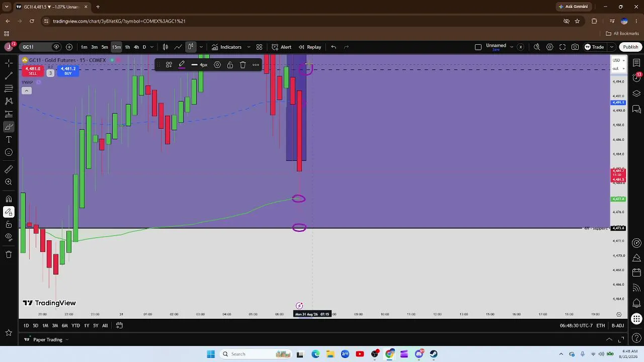Viewport: 644px width, 362px height.
Task: Open indicator templates grid icon
Action: click(259, 47)
